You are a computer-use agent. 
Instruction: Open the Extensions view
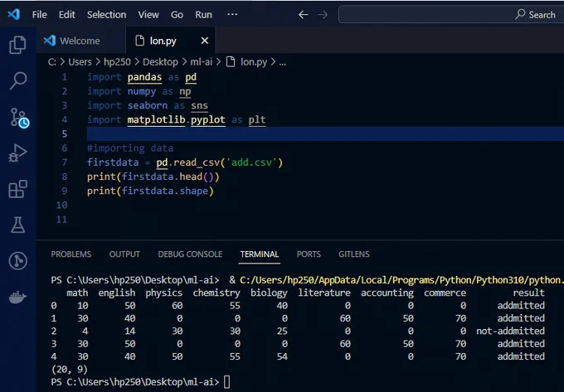(17, 189)
